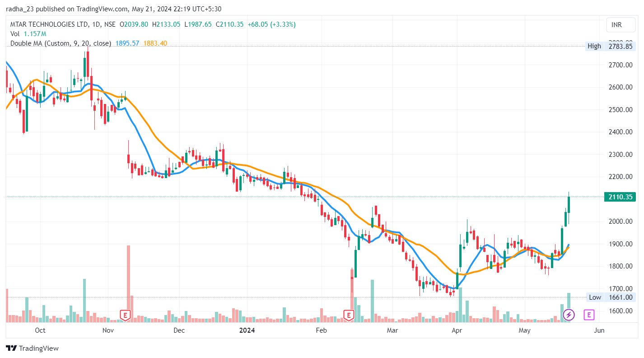Click the May label on the time axis

click(524, 330)
